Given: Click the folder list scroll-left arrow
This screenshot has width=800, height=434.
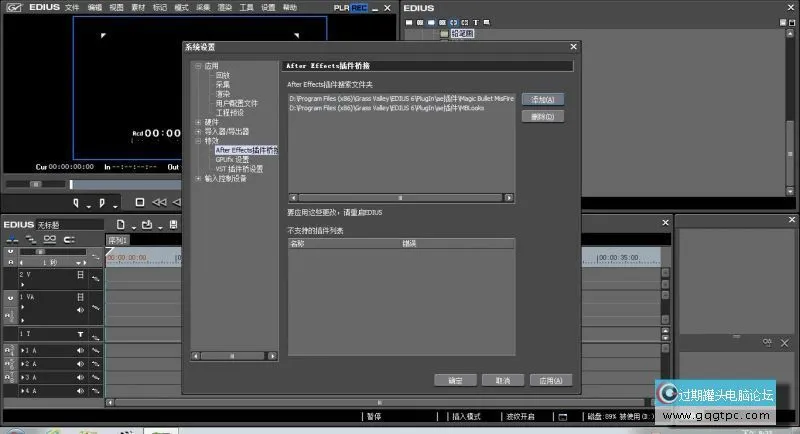Looking at the screenshot, I should [293, 198].
